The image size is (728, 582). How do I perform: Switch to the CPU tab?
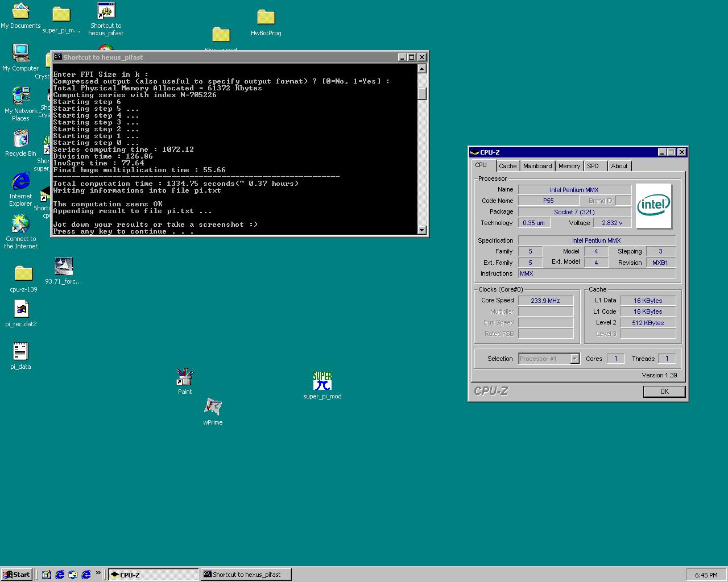(x=481, y=165)
